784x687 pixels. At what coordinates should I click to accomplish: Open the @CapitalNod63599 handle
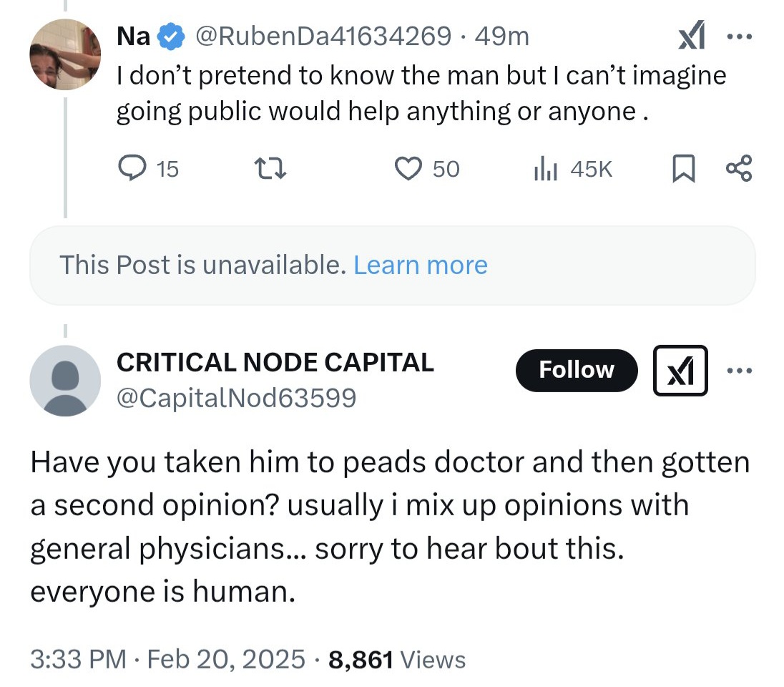click(236, 397)
